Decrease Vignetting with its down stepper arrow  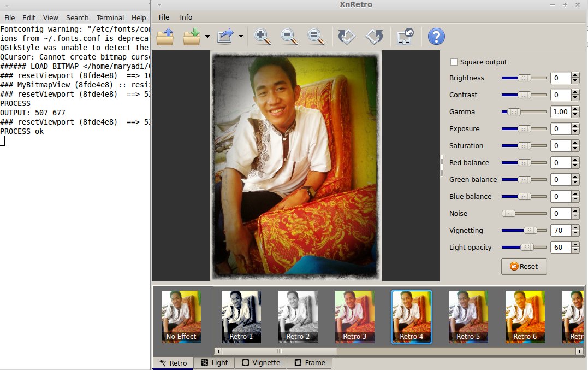point(575,233)
